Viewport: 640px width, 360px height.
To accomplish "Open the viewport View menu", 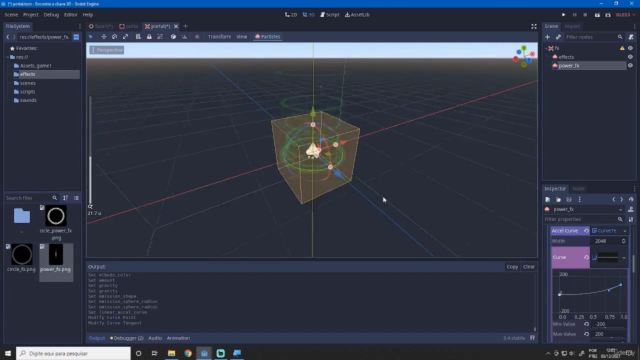I will tap(242, 37).
